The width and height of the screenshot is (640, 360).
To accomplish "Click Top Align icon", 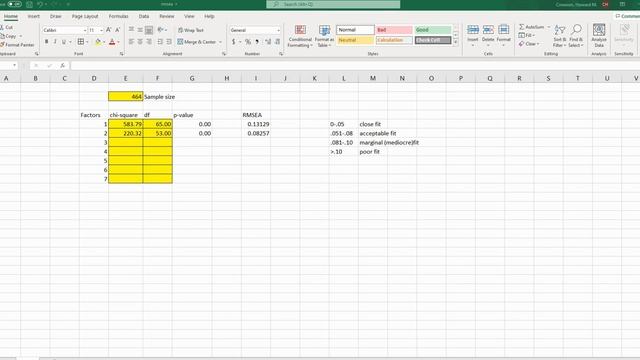I will pos(131,30).
